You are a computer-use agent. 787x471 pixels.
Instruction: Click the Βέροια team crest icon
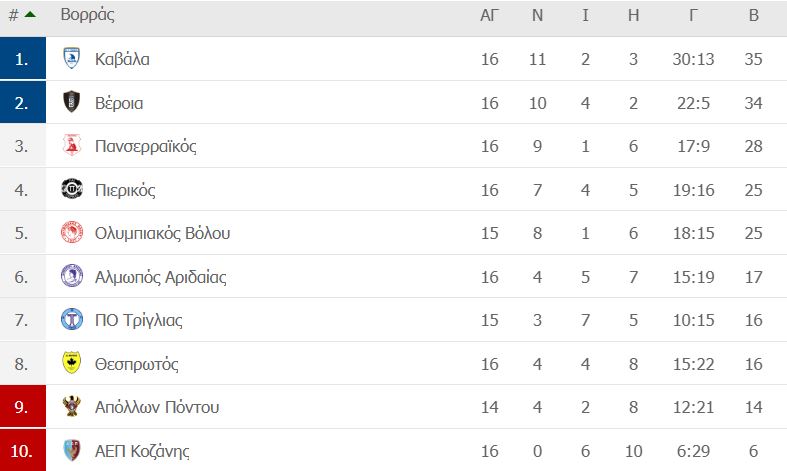pyautogui.click(x=72, y=102)
